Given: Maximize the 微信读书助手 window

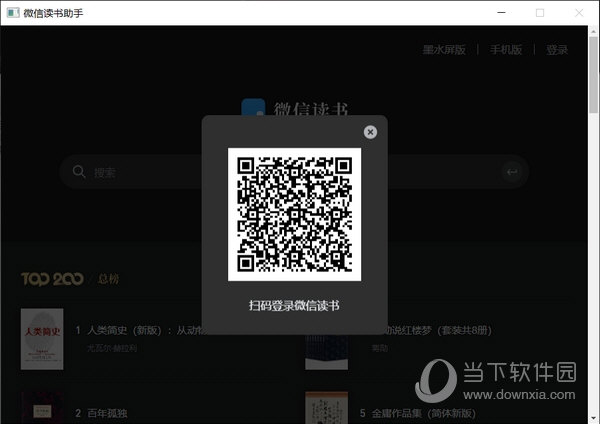Looking at the screenshot, I should (x=540, y=13).
